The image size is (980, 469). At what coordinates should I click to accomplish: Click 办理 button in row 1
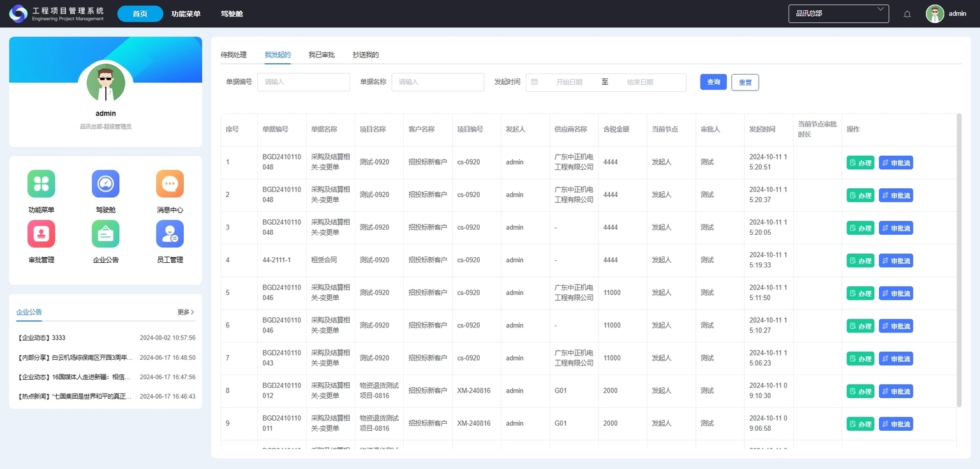click(860, 163)
